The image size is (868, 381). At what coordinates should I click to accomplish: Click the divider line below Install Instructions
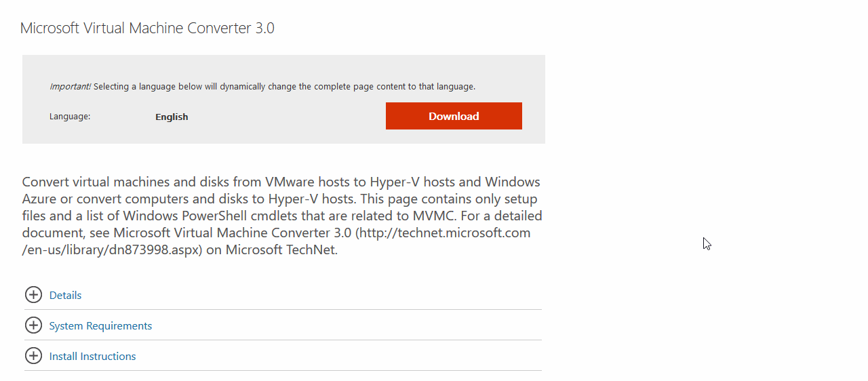(x=283, y=370)
